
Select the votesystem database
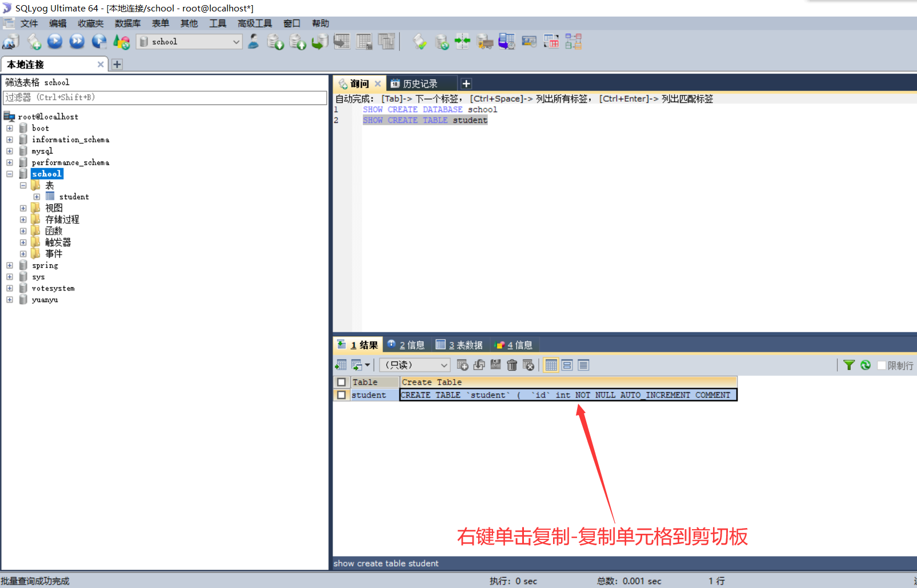click(53, 288)
